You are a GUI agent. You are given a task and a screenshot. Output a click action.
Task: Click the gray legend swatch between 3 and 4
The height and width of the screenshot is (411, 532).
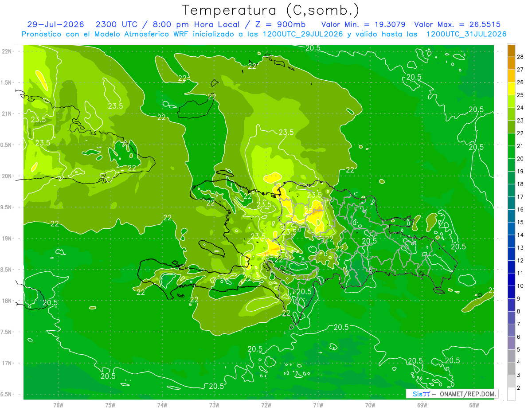click(x=511, y=368)
